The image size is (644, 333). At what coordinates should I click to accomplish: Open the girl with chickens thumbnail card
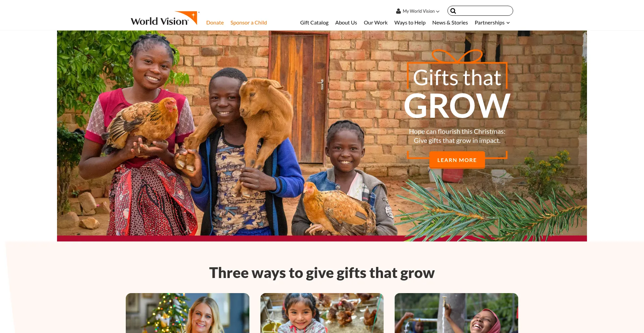[322, 313]
